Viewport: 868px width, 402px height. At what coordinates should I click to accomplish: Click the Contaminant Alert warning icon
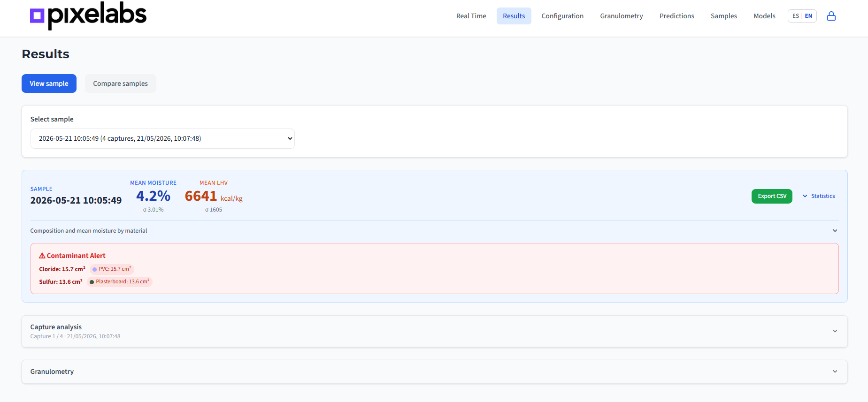pyautogui.click(x=42, y=256)
